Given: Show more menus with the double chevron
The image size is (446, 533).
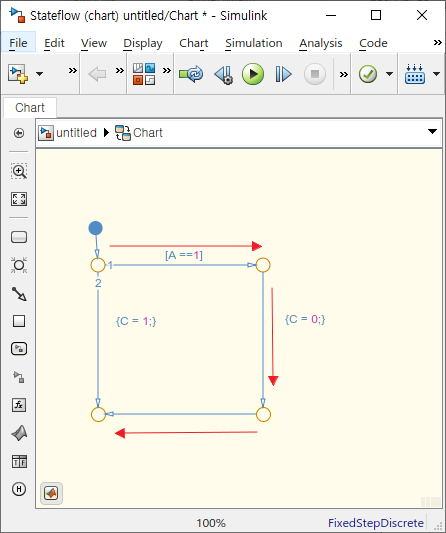Looking at the screenshot, I should click(x=437, y=42).
